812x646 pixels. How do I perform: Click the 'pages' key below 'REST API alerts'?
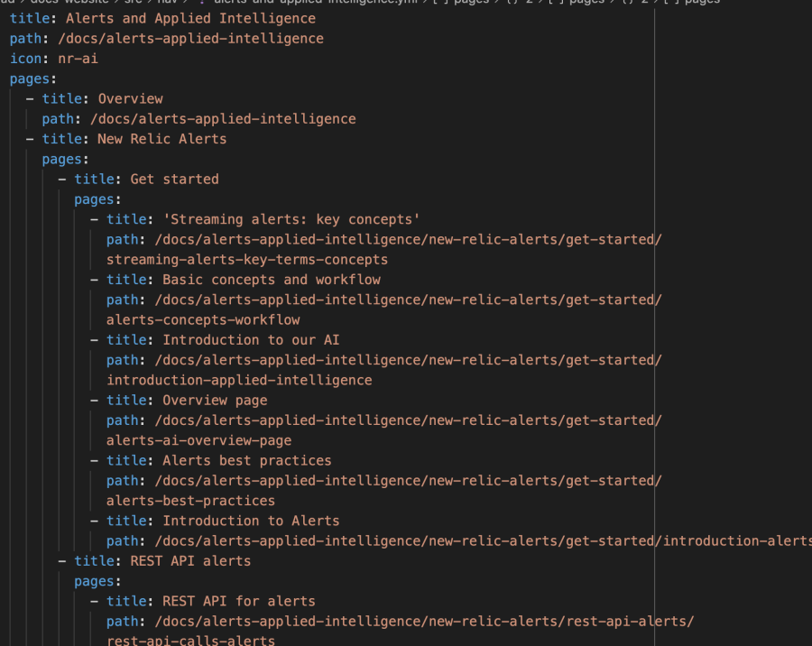click(x=94, y=581)
